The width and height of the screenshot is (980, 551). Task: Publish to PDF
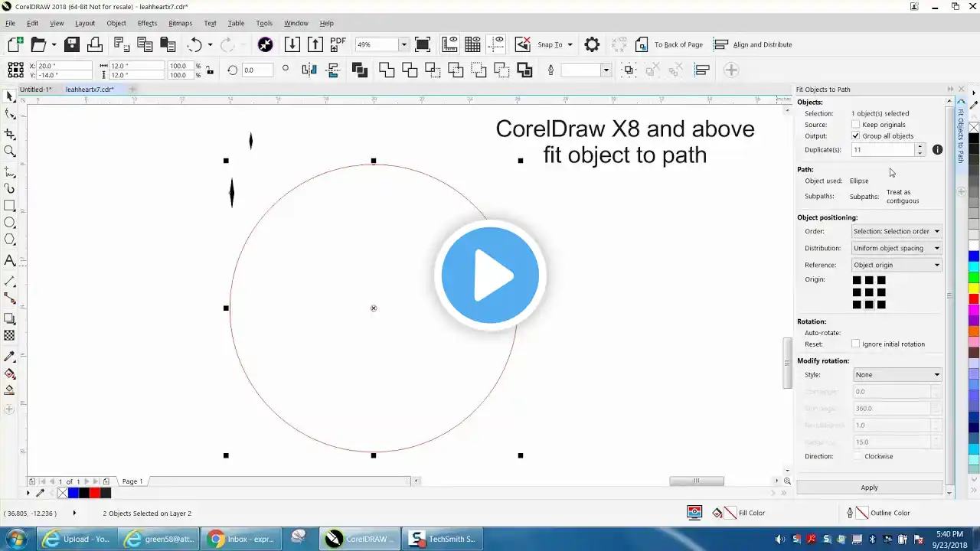[338, 44]
